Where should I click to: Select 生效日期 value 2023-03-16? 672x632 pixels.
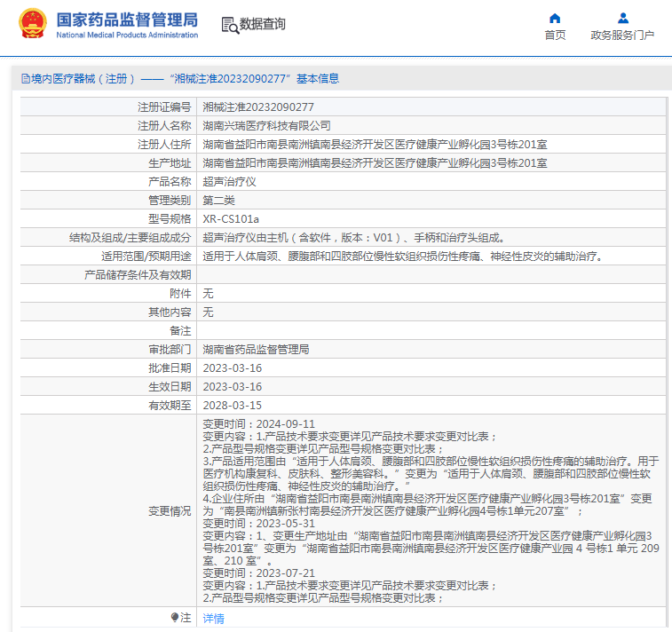point(233,386)
